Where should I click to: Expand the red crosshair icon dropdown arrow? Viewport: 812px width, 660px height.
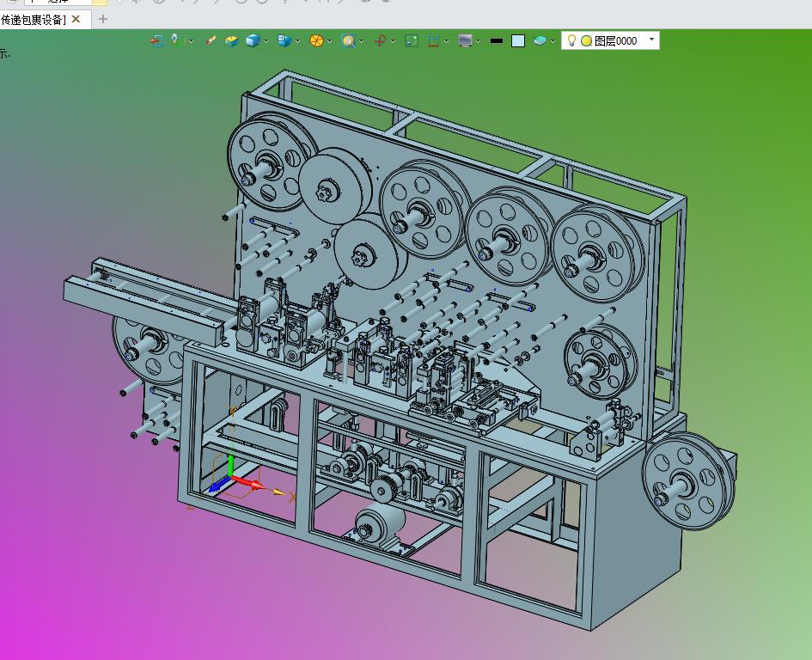pos(393,41)
